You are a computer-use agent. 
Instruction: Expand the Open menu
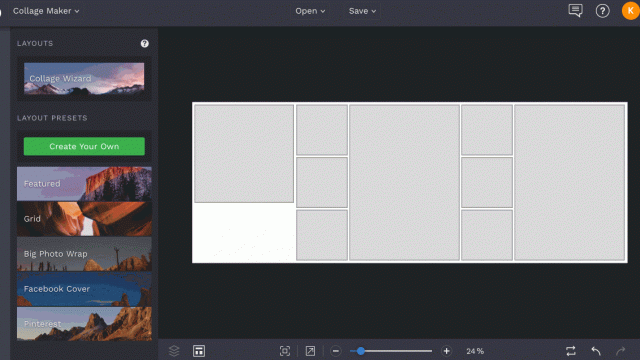coord(310,11)
